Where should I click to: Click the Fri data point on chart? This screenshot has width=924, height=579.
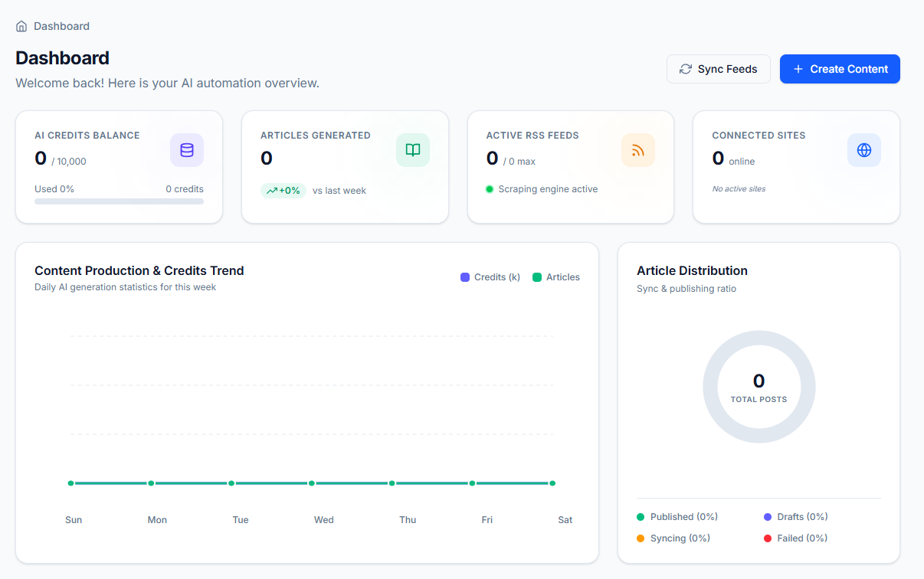(x=472, y=483)
